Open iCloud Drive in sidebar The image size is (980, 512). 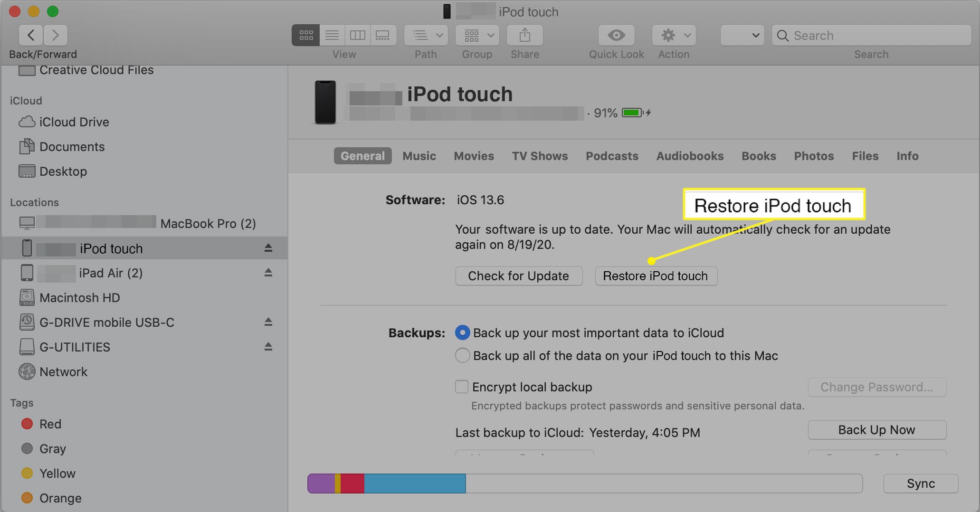(x=64, y=122)
